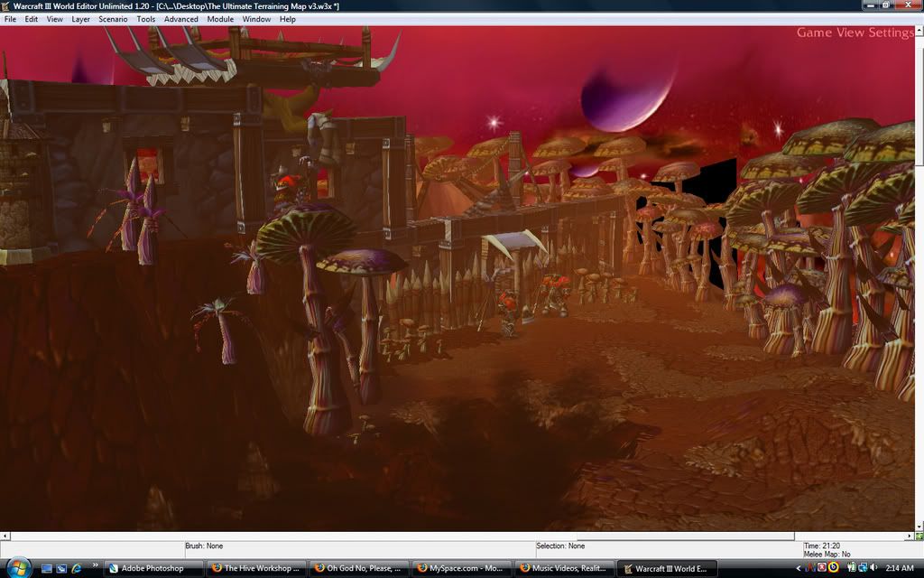Click the volume speaker tray icon
The height and width of the screenshot is (578, 924).
click(873, 568)
